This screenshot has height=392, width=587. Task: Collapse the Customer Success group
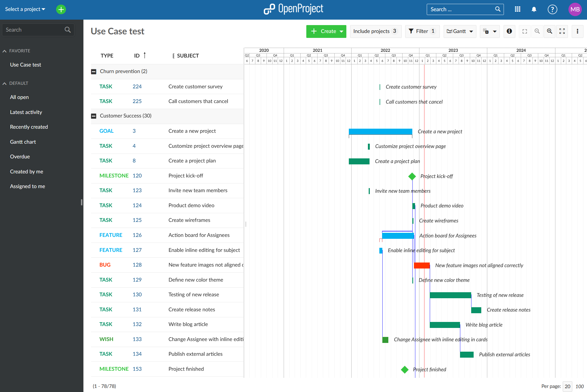93,116
